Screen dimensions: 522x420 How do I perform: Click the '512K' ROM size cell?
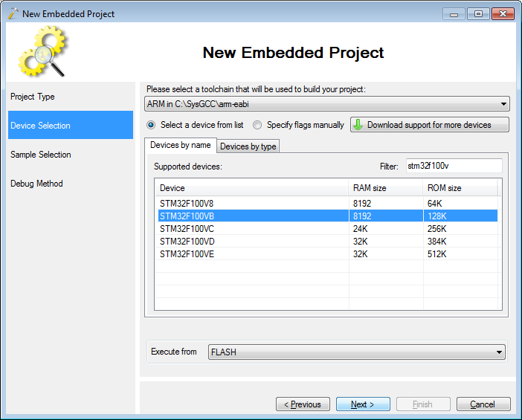click(460, 254)
